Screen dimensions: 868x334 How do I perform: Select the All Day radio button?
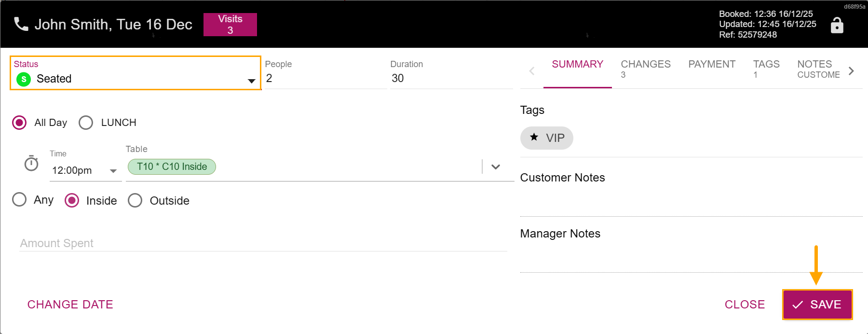point(20,123)
